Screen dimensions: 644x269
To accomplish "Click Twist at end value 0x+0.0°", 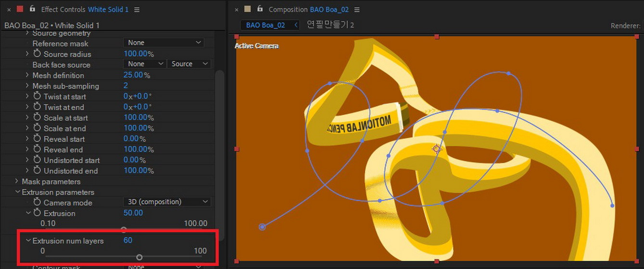I will click(138, 107).
